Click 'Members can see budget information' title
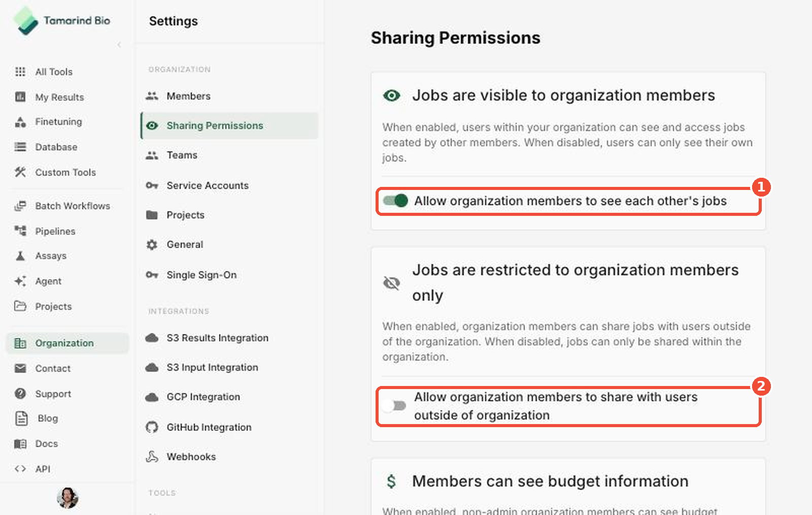 click(x=550, y=481)
